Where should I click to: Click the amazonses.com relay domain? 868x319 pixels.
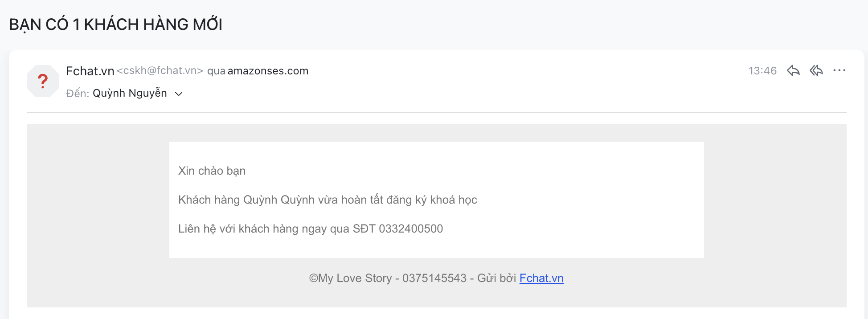click(268, 71)
